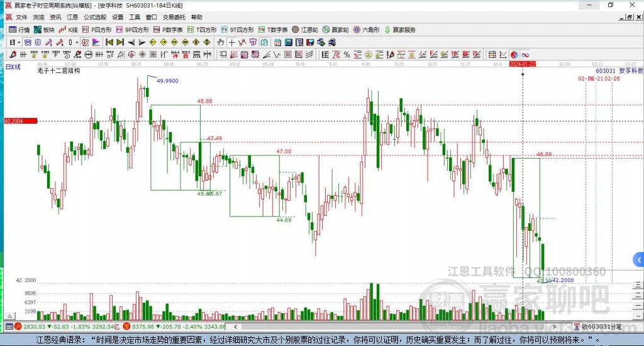Select the 2024-01-22 date marker
Viewport: 644px width, 346px height.
[523, 64]
